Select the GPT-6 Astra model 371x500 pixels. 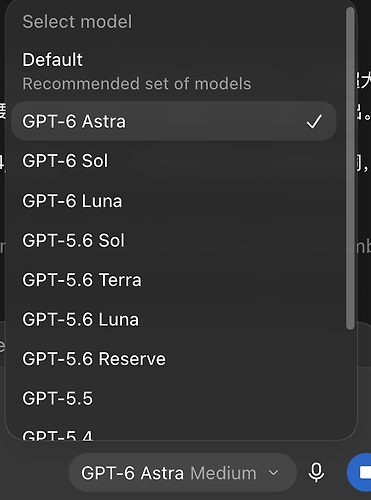point(174,121)
